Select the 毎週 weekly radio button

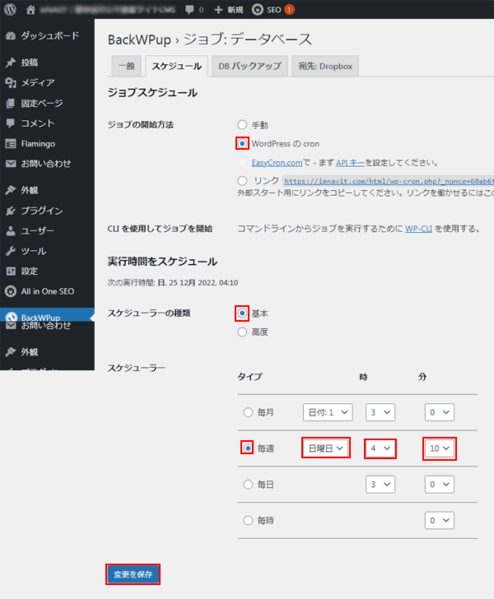click(248, 448)
